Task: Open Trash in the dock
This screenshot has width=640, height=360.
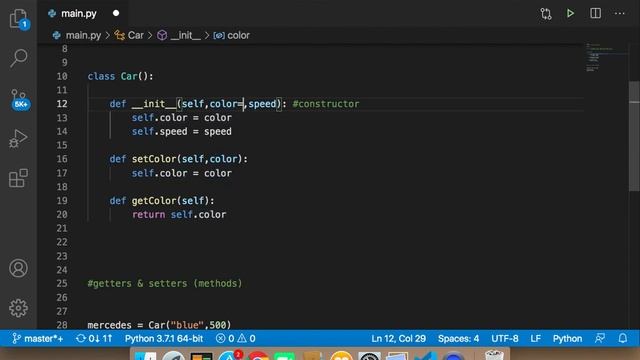Action: pyautogui.click(x=494, y=356)
